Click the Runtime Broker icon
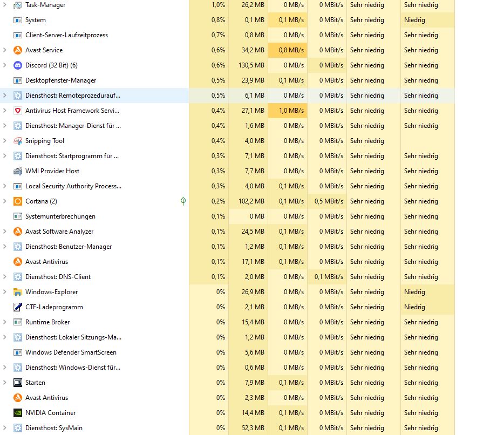 (18, 322)
